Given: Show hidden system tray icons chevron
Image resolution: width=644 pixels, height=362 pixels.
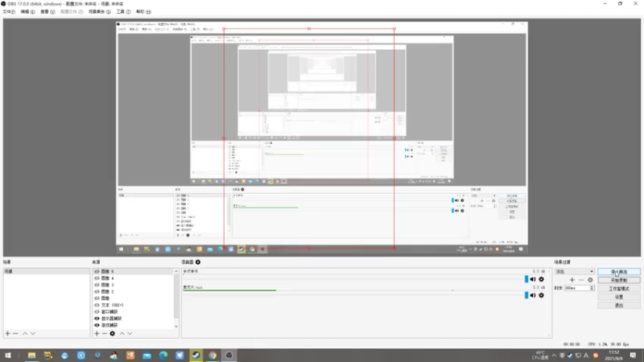Looking at the screenshot, I should [554, 356].
